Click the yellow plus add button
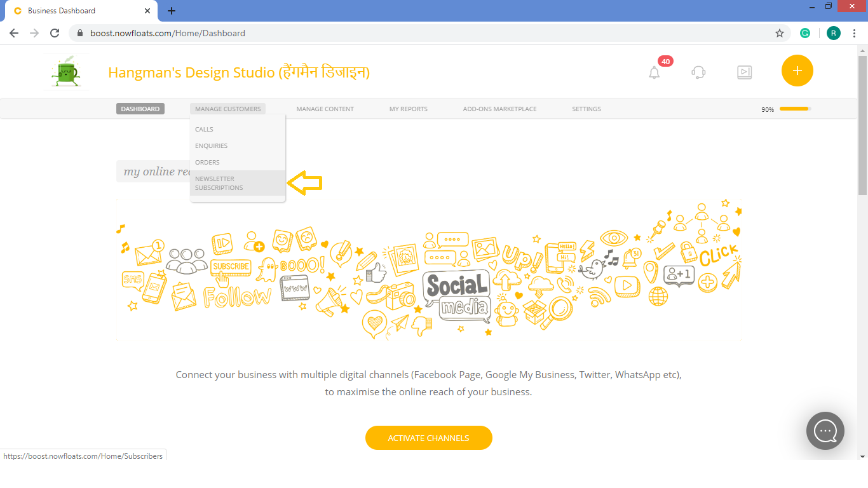868x488 pixels. pos(797,71)
